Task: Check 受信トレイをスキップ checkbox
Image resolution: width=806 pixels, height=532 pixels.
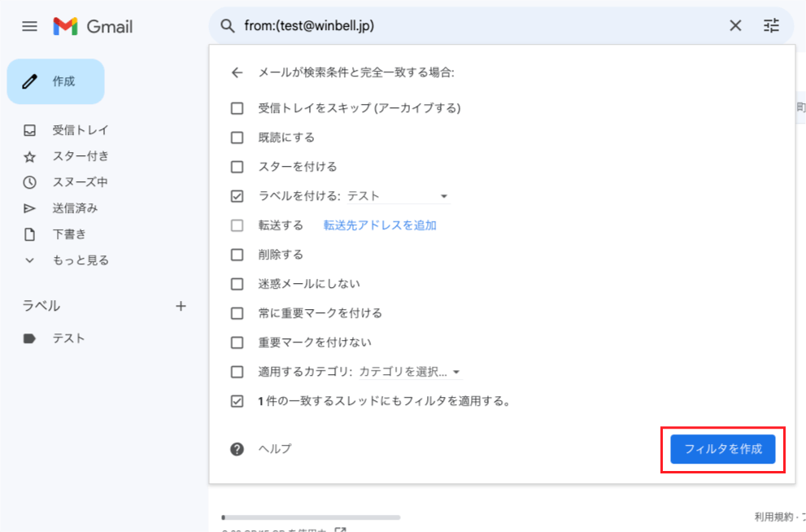Action: click(x=237, y=108)
